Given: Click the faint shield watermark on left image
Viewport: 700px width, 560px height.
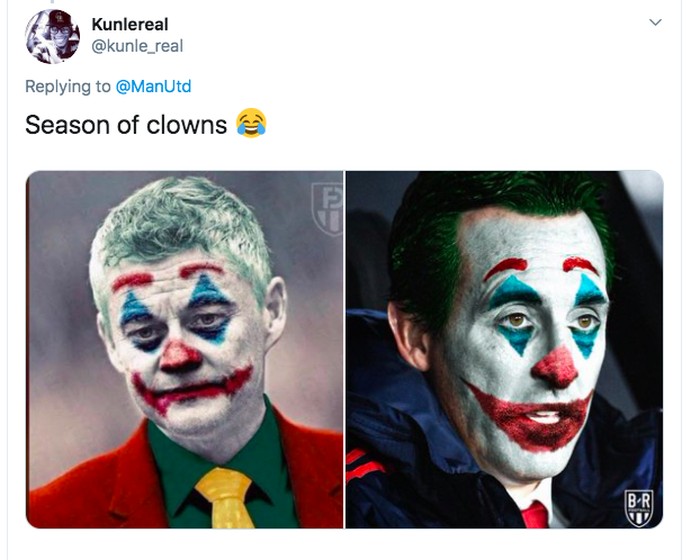Looking at the screenshot, I should pos(326,206).
